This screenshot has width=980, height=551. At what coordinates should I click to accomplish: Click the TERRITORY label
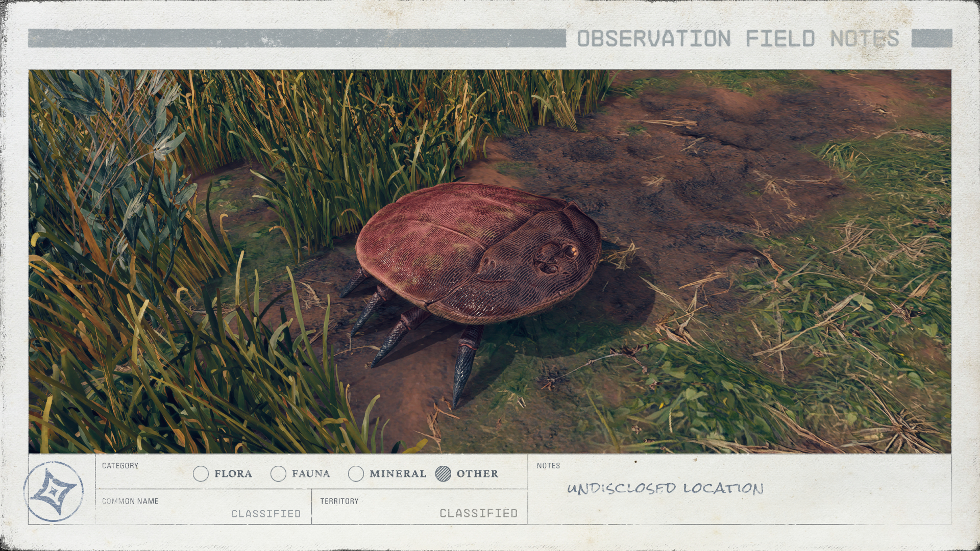coord(339,501)
